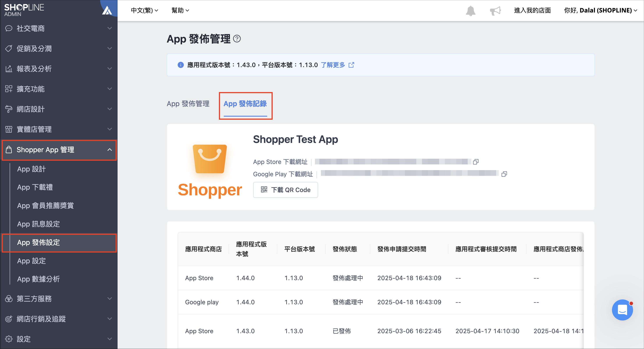Click the 擴充功能 grid-plus icon

point(9,89)
